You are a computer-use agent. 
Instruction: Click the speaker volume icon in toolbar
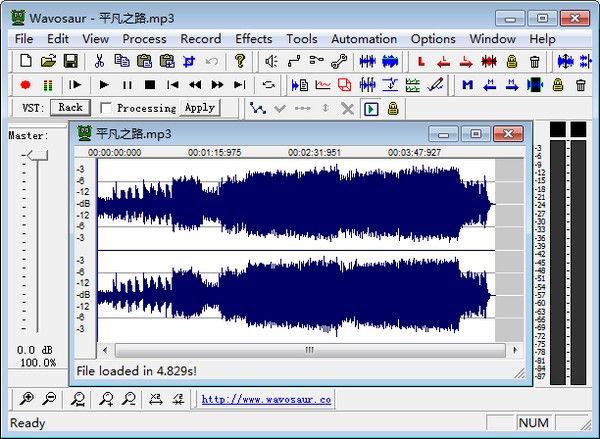click(x=270, y=62)
